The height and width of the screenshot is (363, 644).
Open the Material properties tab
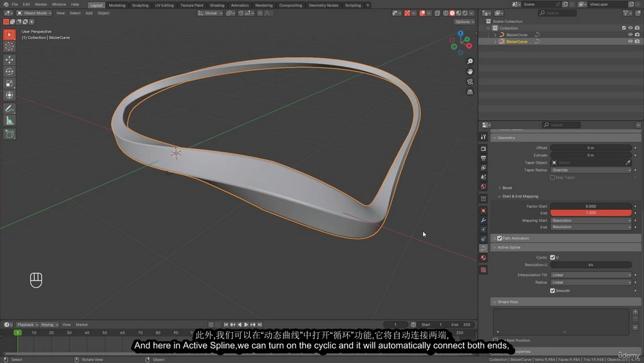[484, 258]
